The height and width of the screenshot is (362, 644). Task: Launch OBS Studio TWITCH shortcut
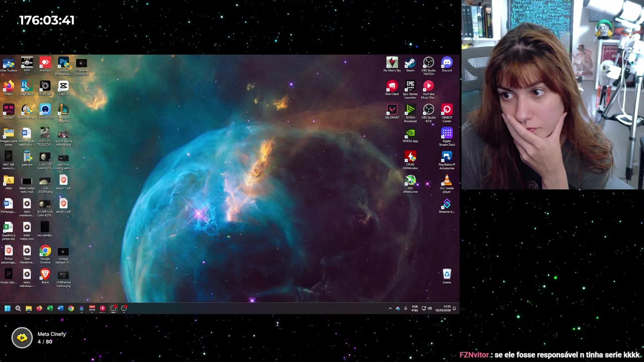[428, 66]
